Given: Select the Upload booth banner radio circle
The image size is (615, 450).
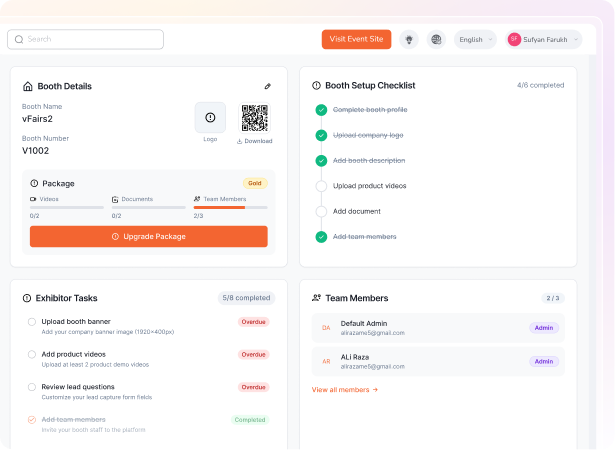Looking at the screenshot, I should [32, 322].
